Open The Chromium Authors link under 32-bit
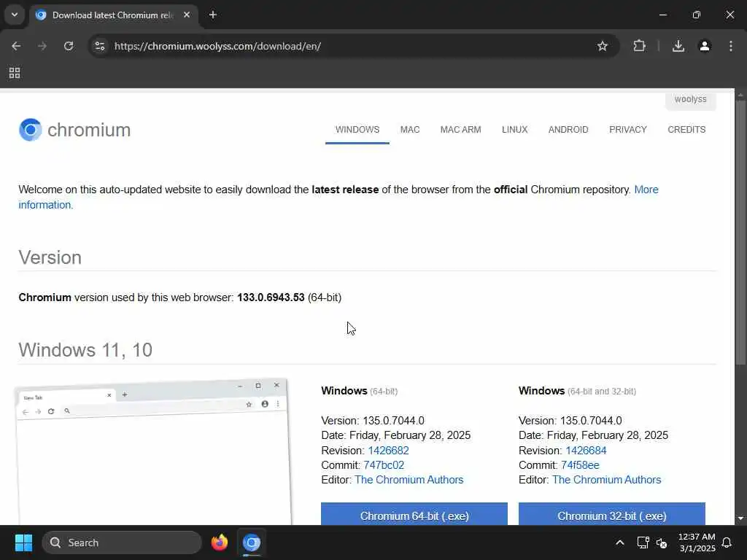Viewport: 747px width, 560px height. [x=606, y=480]
